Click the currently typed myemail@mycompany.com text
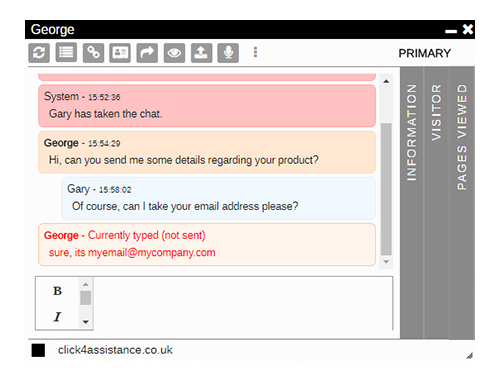The width and height of the screenshot is (500, 381). [132, 253]
